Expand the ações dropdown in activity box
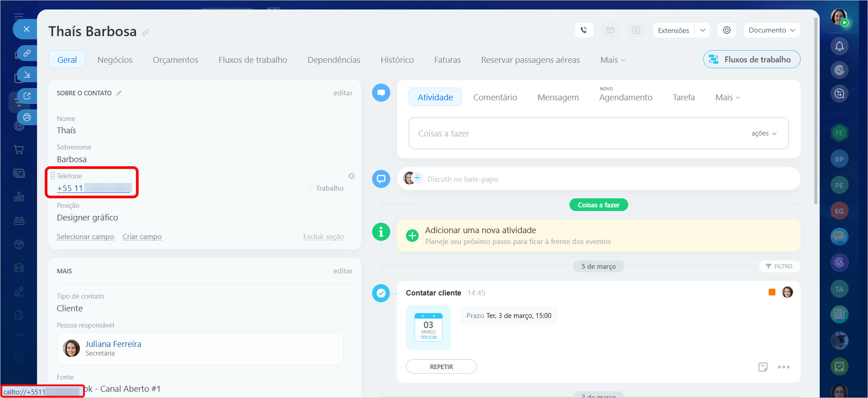The image size is (868, 398). (x=764, y=134)
